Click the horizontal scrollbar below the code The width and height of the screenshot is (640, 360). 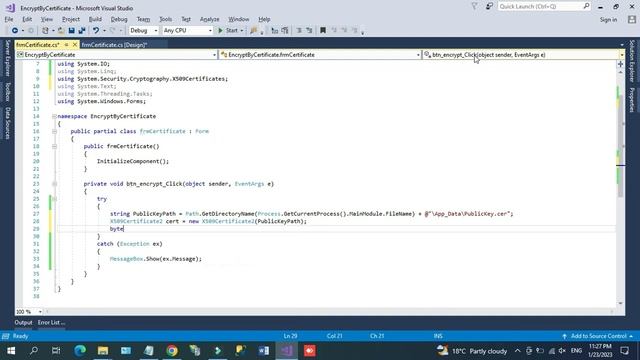pos(329,312)
